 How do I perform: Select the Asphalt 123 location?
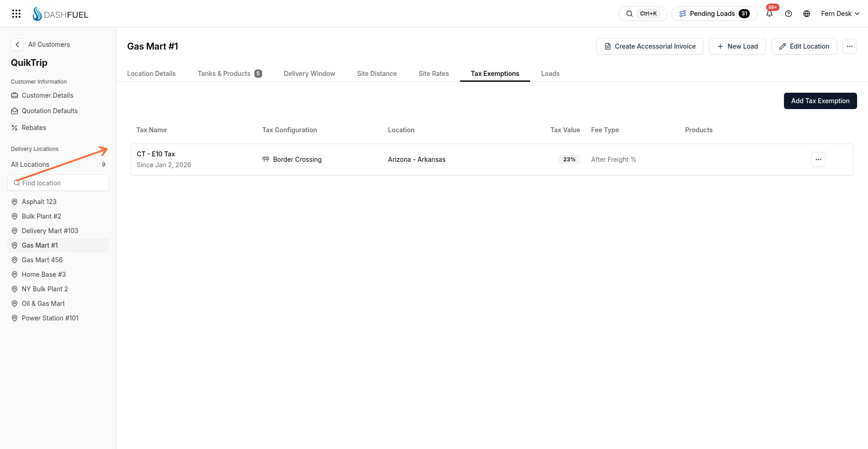tap(58, 202)
